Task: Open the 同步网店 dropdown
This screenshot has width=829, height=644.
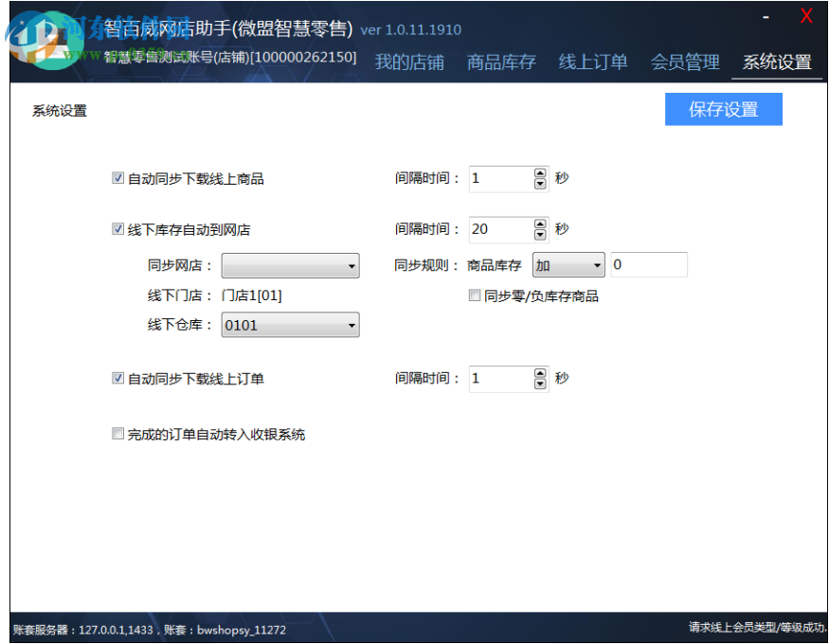Action: pyautogui.click(x=290, y=266)
